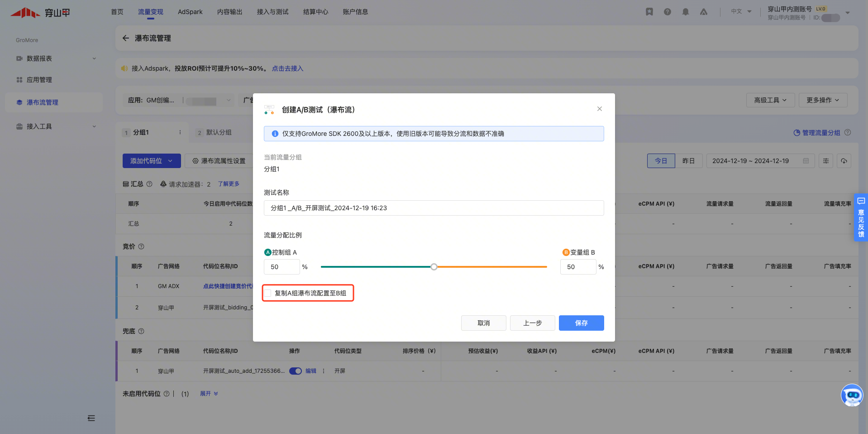The width and height of the screenshot is (868, 434).
Task: Open the robot assistant chat icon
Action: 852,395
